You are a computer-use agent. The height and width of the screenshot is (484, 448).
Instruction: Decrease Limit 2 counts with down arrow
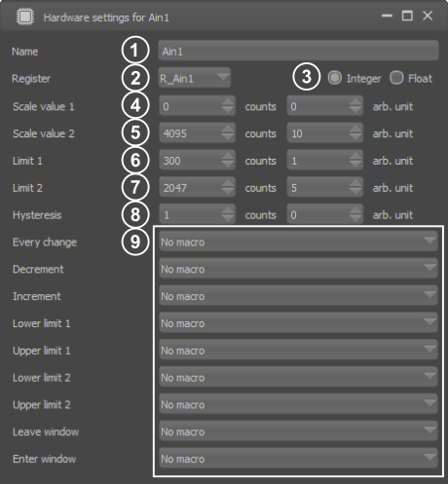point(228,192)
